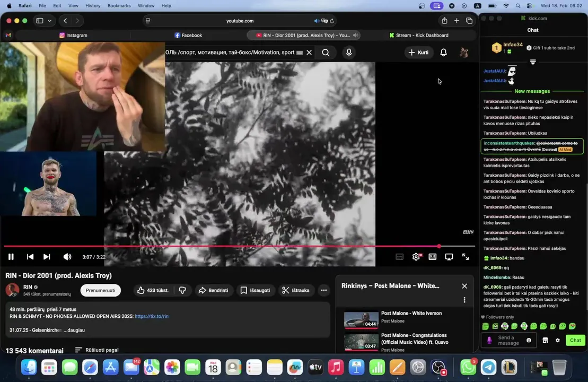
Task: Toggle purple microphone in Kick chat
Action: [x=489, y=340]
